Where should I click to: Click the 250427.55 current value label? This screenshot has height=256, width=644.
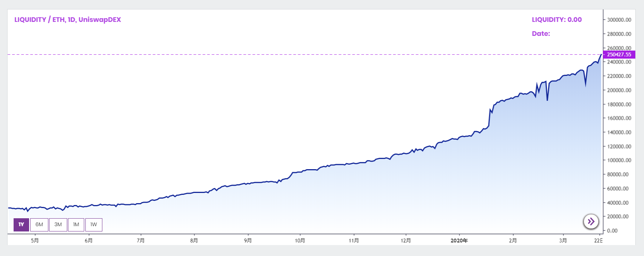[x=619, y=55]
